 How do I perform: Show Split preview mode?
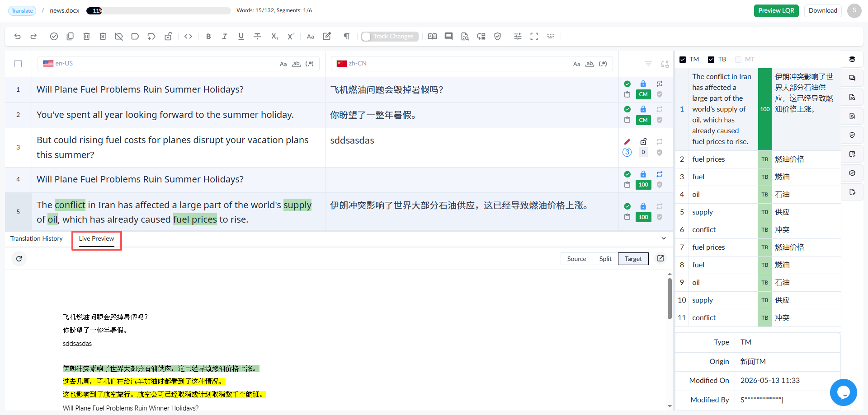pyautogui.click(x=605, y=259)
